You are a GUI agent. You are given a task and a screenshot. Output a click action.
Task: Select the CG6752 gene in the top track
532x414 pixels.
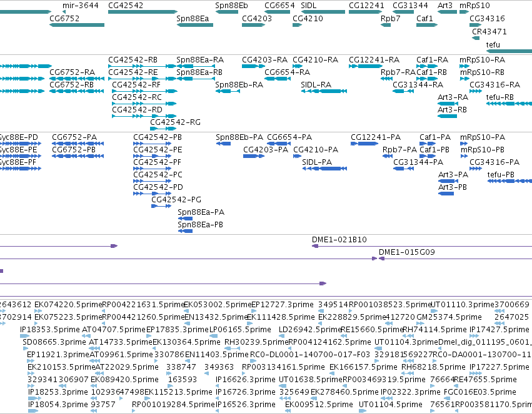point(77,25)
